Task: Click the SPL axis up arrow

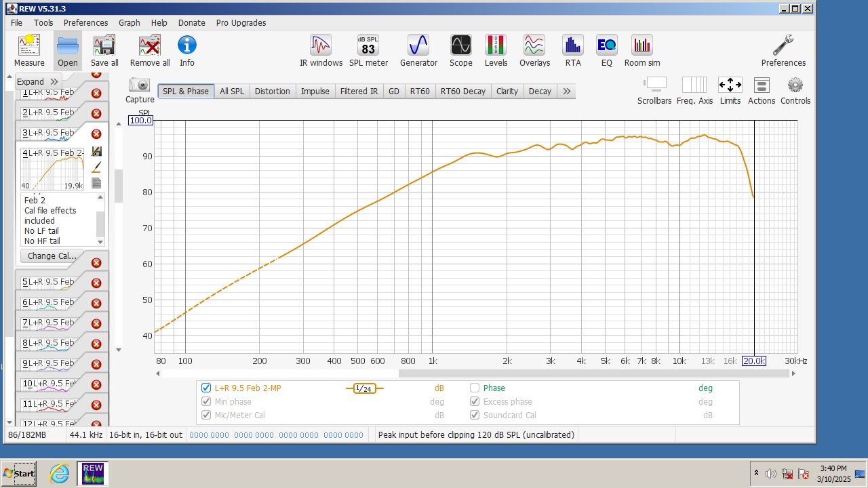Action: 119,123
